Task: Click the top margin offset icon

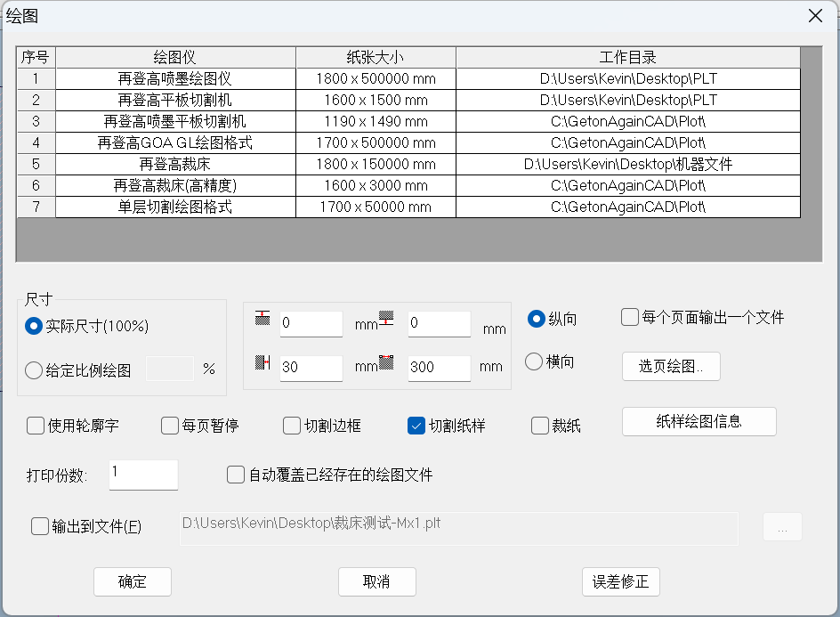Action: [263, 319]
